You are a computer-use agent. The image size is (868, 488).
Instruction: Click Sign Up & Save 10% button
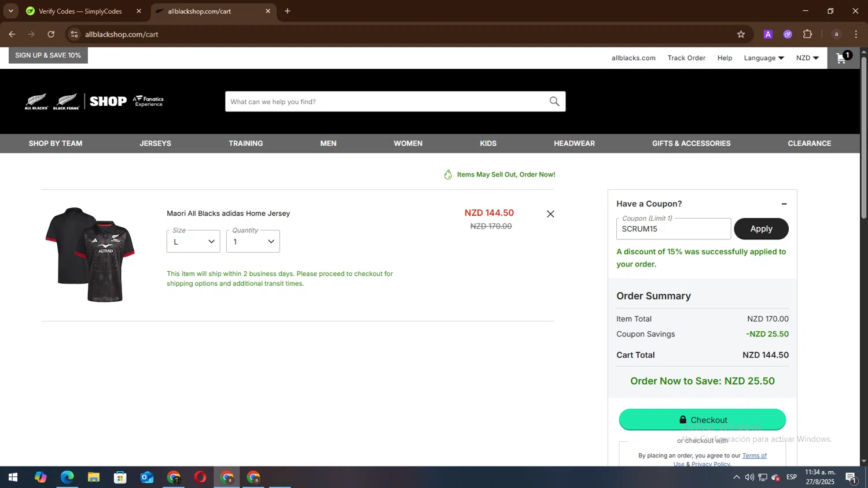(x=48, y=56)
